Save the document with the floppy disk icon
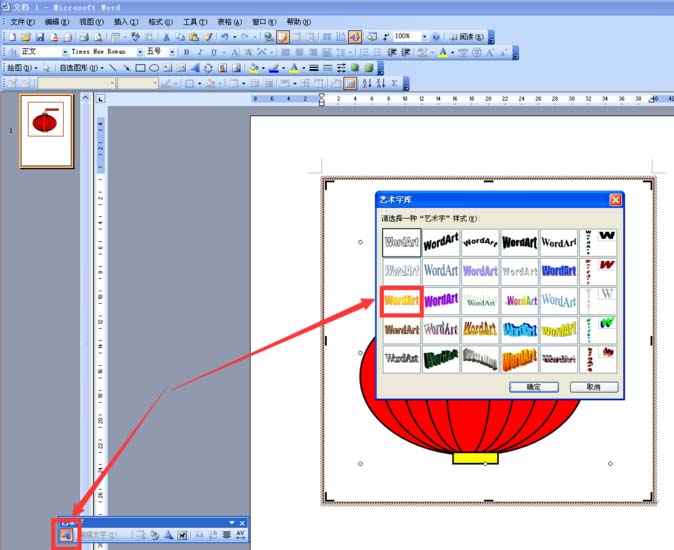The height and width of the screenshot is (550, 674). pos(40,37)
